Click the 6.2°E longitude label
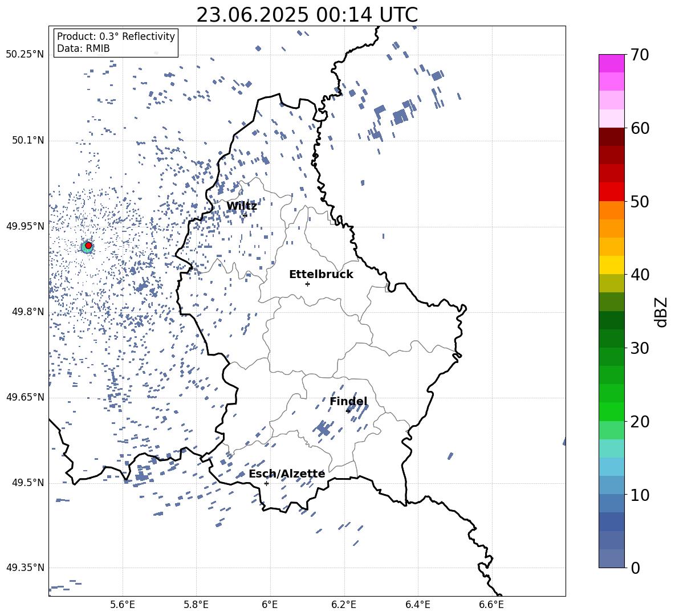Screen dimensions: 675x616 [344, 605]
